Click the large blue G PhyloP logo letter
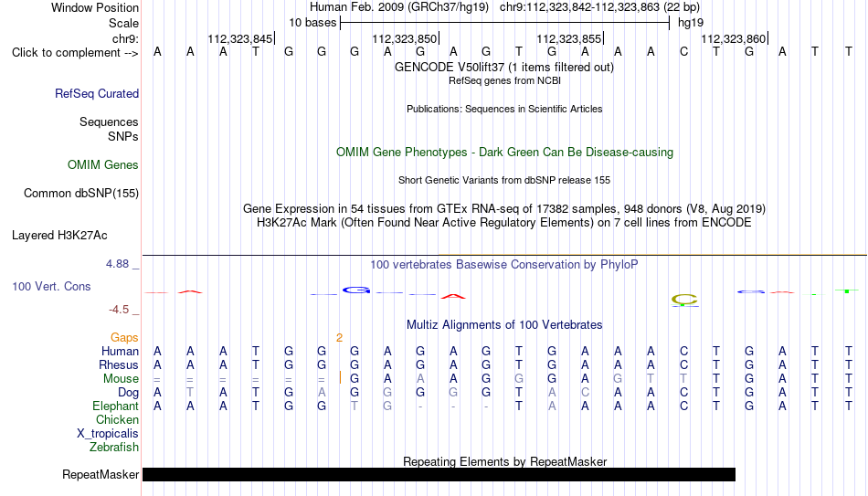The height and width of the screenshot is (496, 868). (356, 290)
